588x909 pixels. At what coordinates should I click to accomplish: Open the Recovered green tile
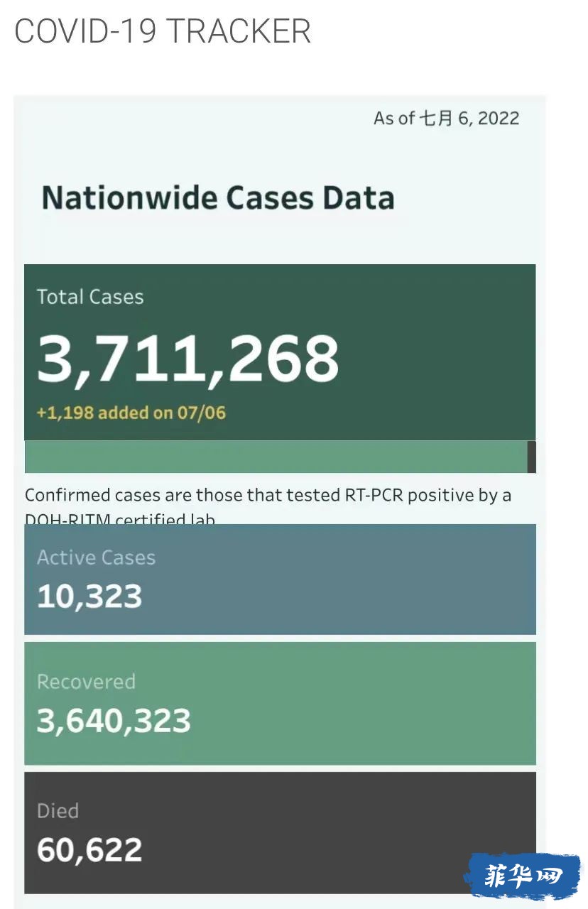coord(280,704)
